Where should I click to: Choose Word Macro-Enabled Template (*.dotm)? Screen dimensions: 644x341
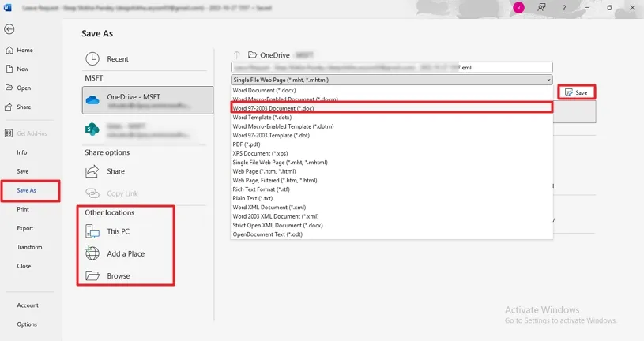pyautogui.click(x=392, y=126)
